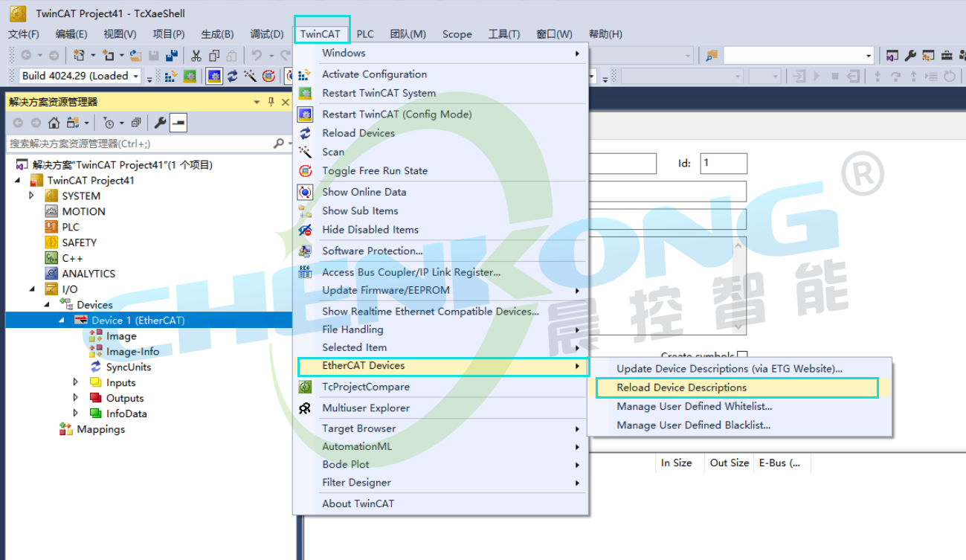Select MOTION tree item
Viewport: 966px width, 560px height.
83,211
